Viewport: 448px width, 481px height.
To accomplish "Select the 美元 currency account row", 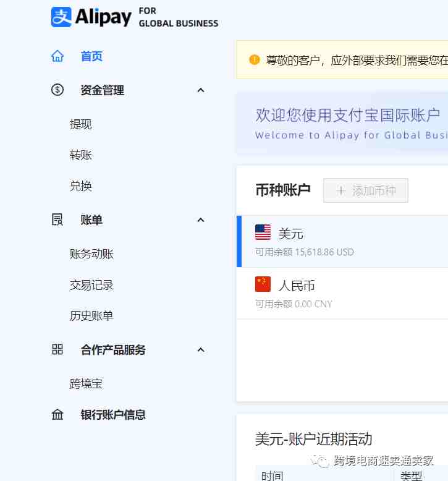I will pos(342,241).
